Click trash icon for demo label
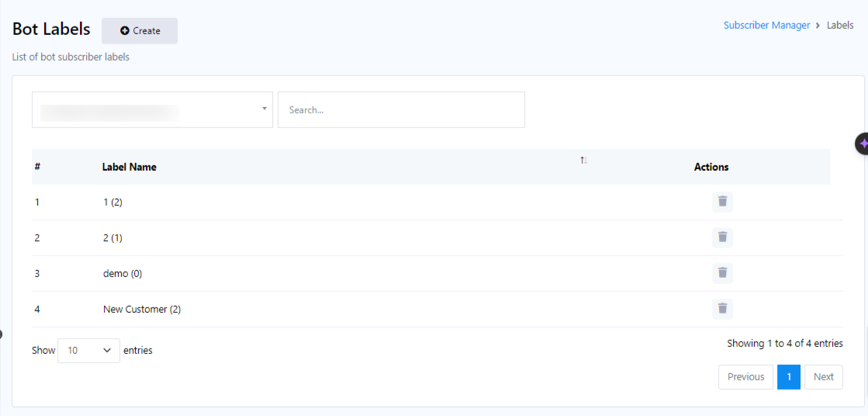Screen dimensions: 868x416 coord(722,273)
